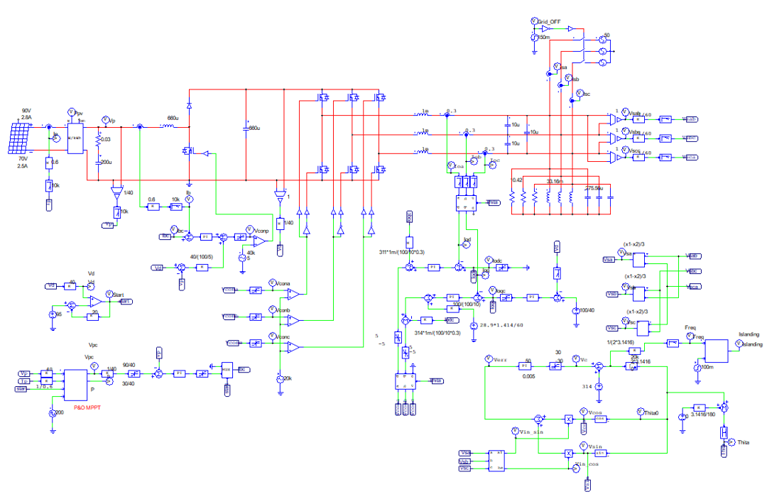
Task: Select the multiplier block beside Vcos
Action: [x=568, y=420]
